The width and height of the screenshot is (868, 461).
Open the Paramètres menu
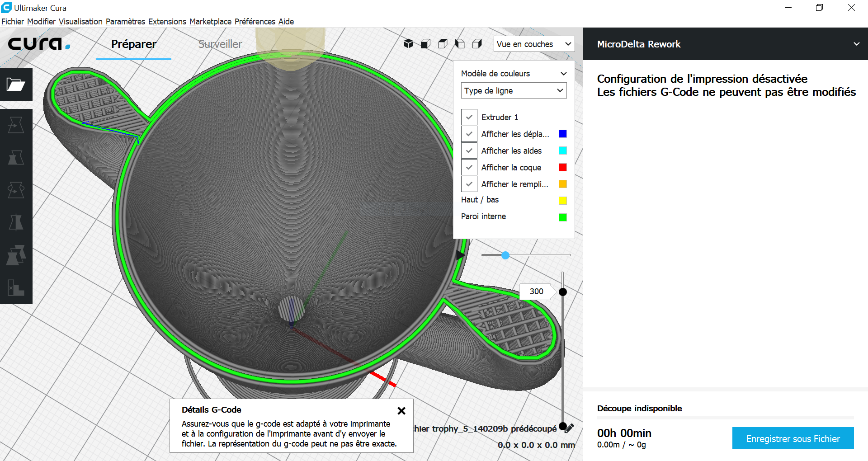click(125, 21)
